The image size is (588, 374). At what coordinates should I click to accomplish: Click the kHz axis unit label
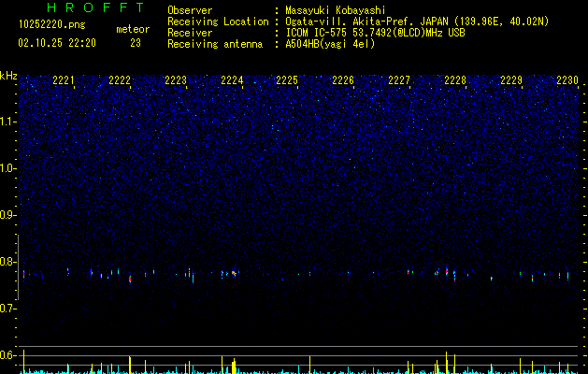[x=8, y=76]
